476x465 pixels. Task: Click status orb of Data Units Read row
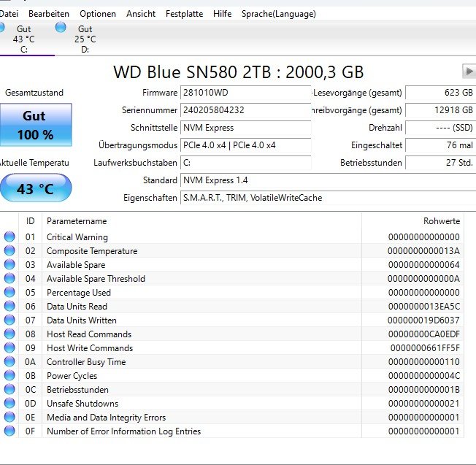(9, 307)
